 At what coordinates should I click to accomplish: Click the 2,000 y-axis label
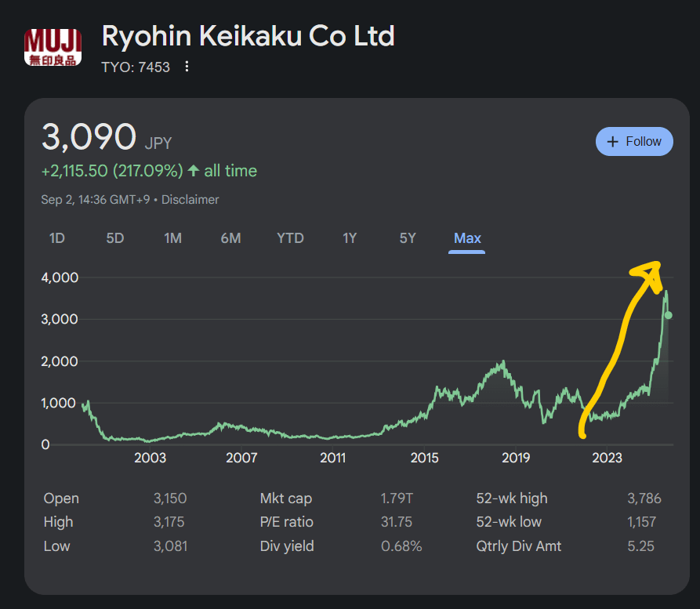point(60,361)
